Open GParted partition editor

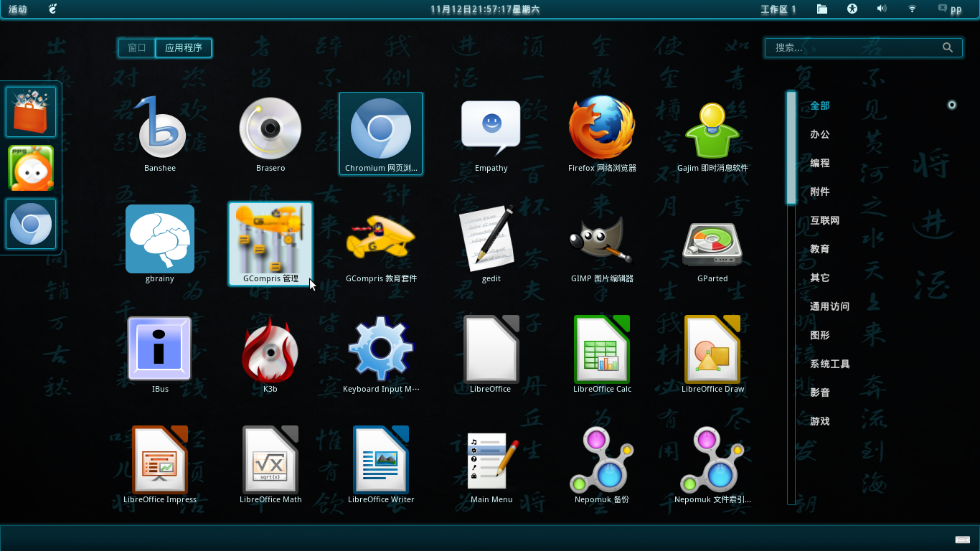[x=712, y=244]
